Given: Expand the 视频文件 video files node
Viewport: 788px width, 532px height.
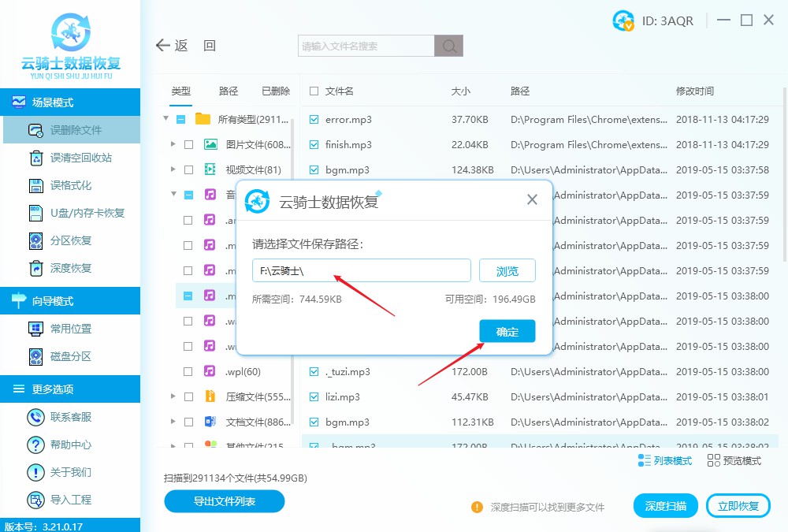Looking at the screenshot, I should [x=173, y=169].
